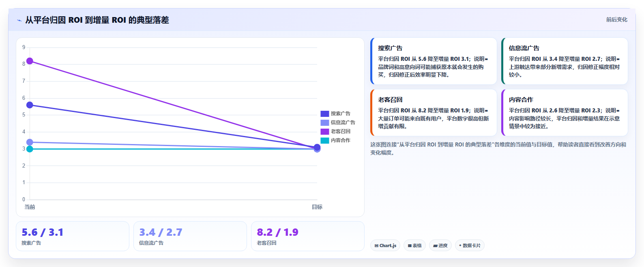Viewport: 644px width, 267px height.
Task: Click the 8.2 / 1.9 stat value
Action: click(277, 232)
